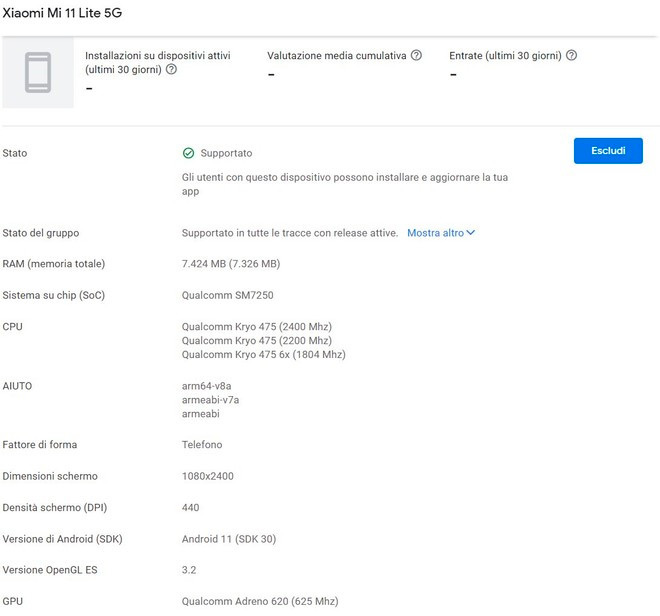
Task: Click the Supportato status text
Action: pyautogui.click(x=226, y=153)
